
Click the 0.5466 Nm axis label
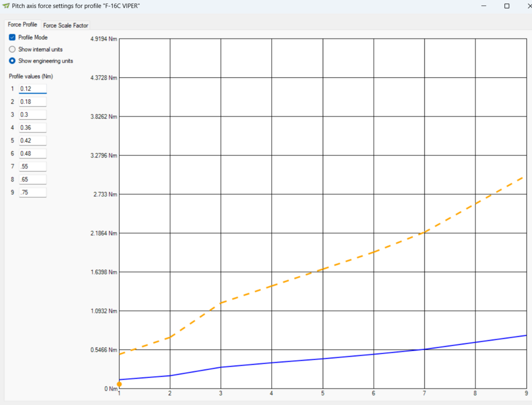coord(104,350)
